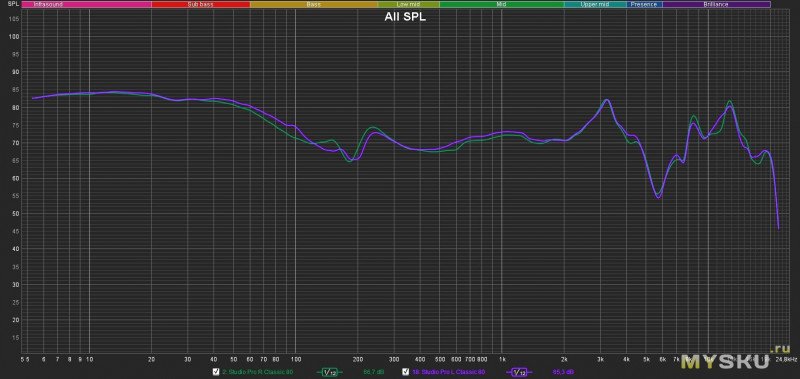Select the Presence band bar
This screenshot has height=379, width=800.
[x=644, y=4]
